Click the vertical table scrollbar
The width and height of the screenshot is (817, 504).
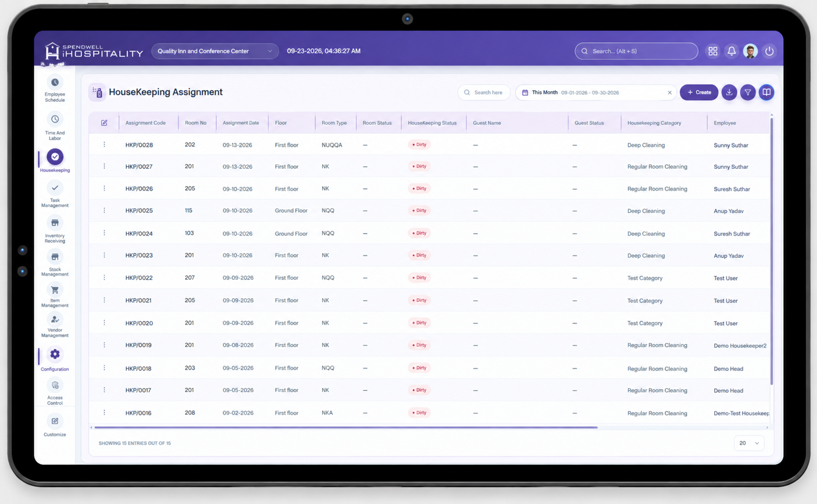(771, 251)
